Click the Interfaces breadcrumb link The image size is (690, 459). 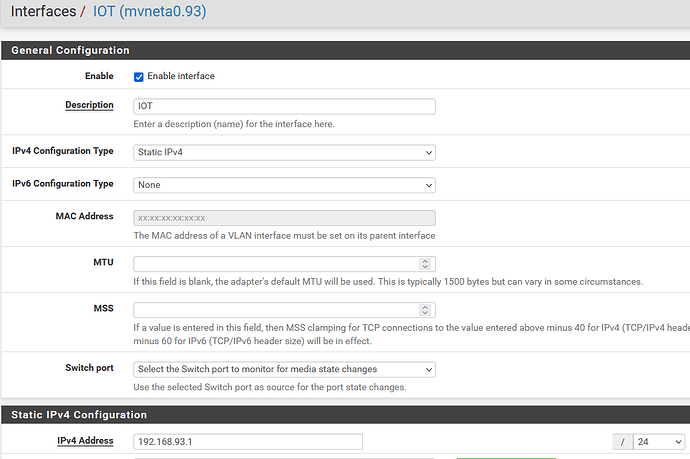[43, 11]
